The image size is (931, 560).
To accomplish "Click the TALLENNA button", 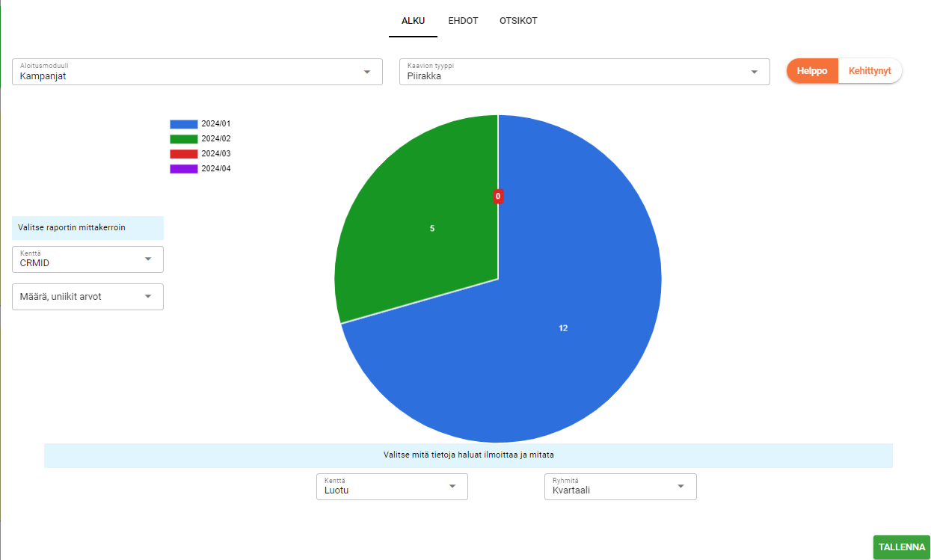I will click(901, 547).
